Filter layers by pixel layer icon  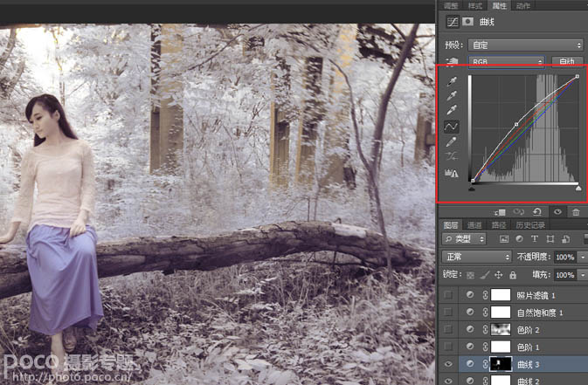(504, 239)
